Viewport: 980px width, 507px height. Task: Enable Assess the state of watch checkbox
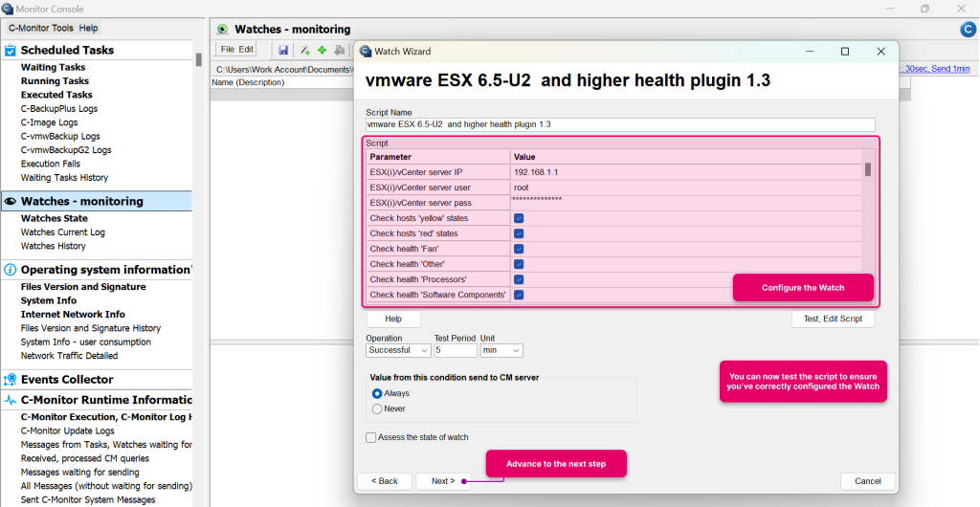[x=371, y=437]
